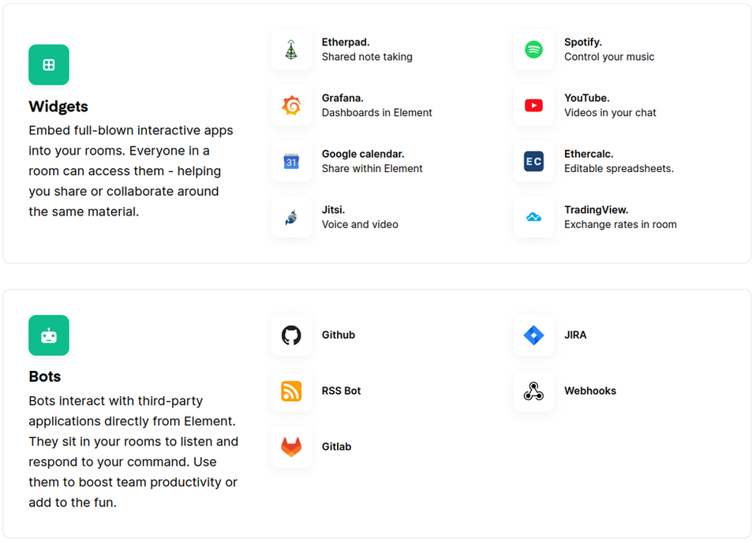Open the Webhooks icon

[x=533, y=391]
